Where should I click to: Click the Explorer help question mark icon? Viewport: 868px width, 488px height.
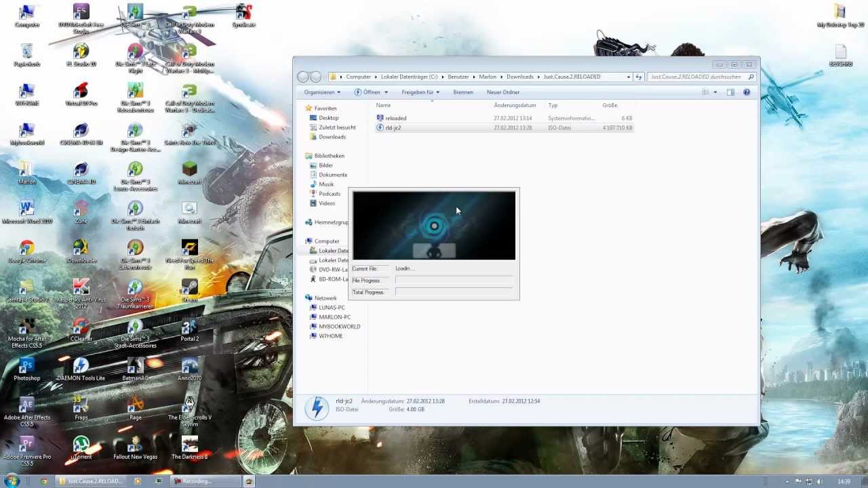tap(747, 92)
